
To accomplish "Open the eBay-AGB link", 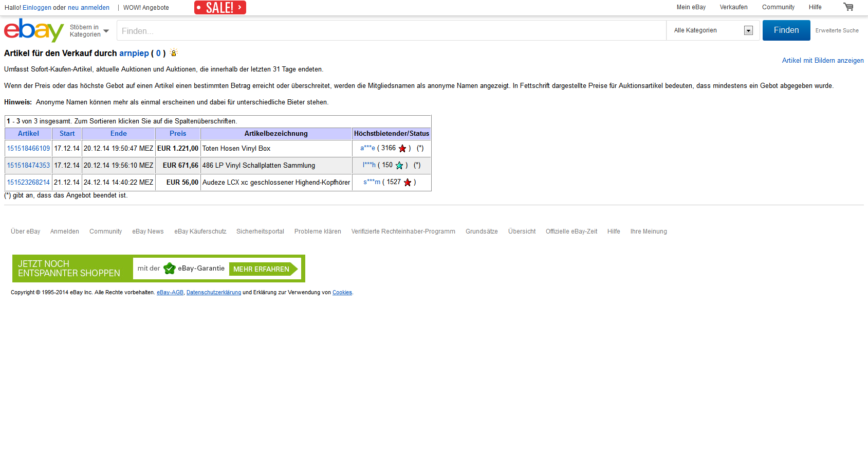I will tap(170, 293).
